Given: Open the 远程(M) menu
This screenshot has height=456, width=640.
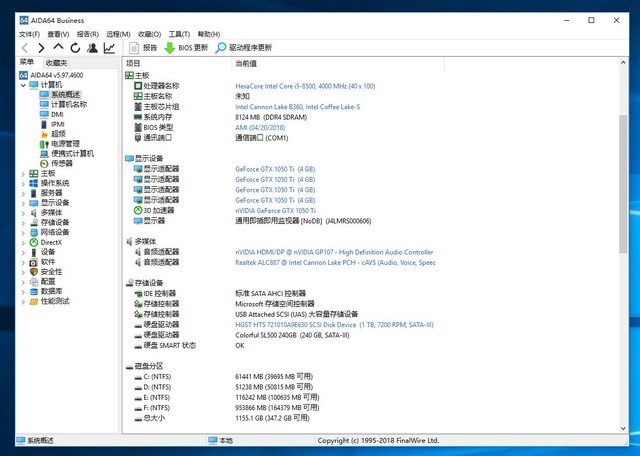Looking at the screenshot, I should [118, 34].
